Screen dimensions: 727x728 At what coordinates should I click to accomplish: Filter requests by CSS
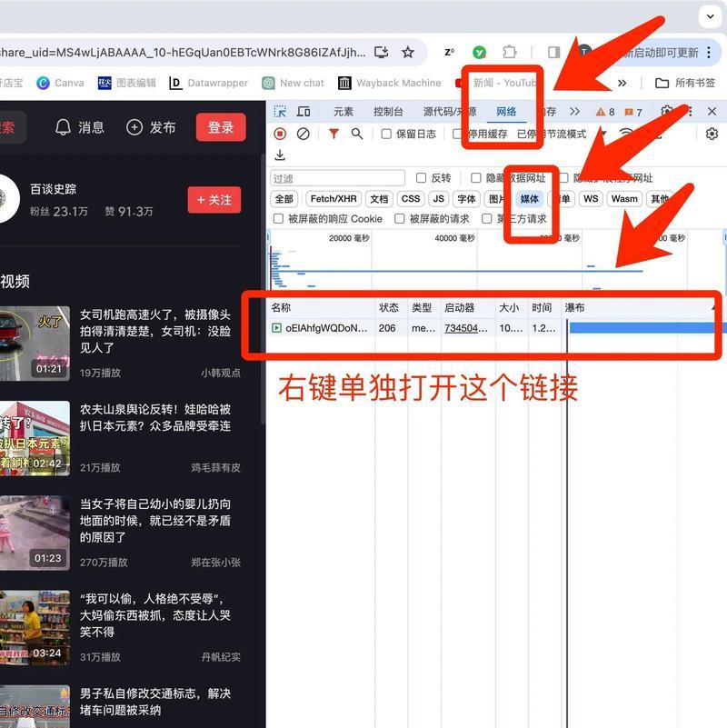click(x=411, y=199)
